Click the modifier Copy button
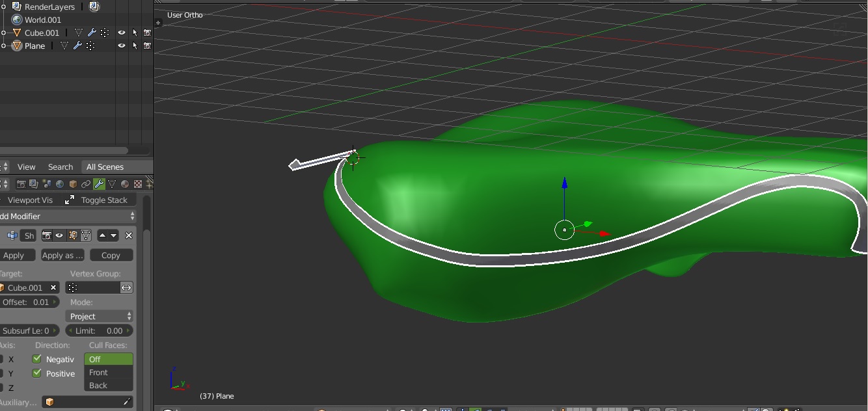 pos(111,256)
